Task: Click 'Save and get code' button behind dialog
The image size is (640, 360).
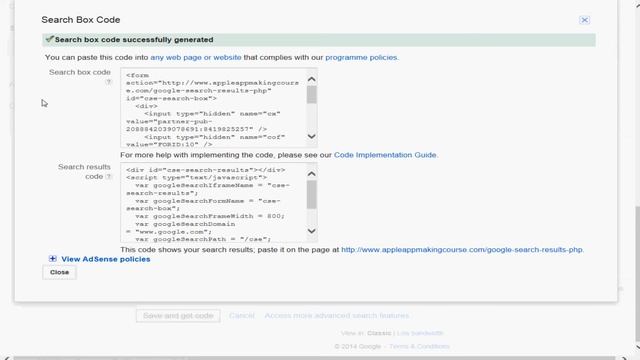Action: coord(178,316)
